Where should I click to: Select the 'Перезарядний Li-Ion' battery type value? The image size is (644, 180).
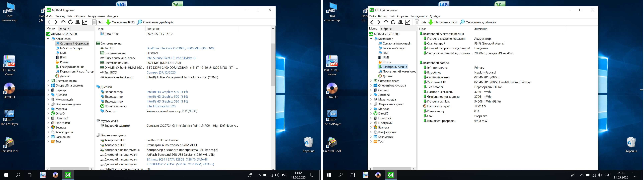[488, 87]
